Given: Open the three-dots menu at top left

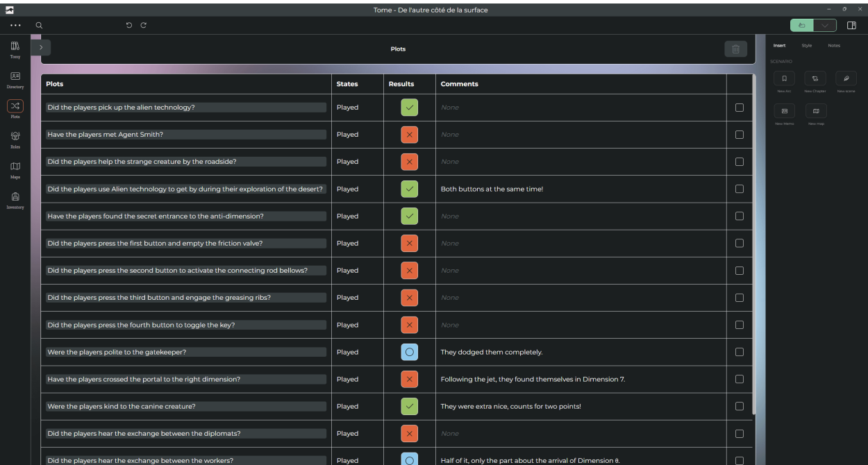Looking at the screenshot, I should click(15, 25).
